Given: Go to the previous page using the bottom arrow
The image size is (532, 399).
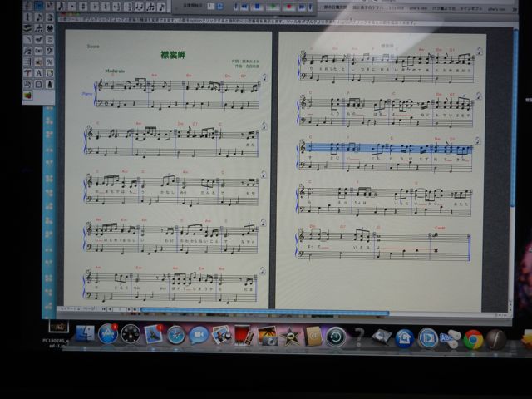Looking at the screenshot, I should tap(110, 309).
